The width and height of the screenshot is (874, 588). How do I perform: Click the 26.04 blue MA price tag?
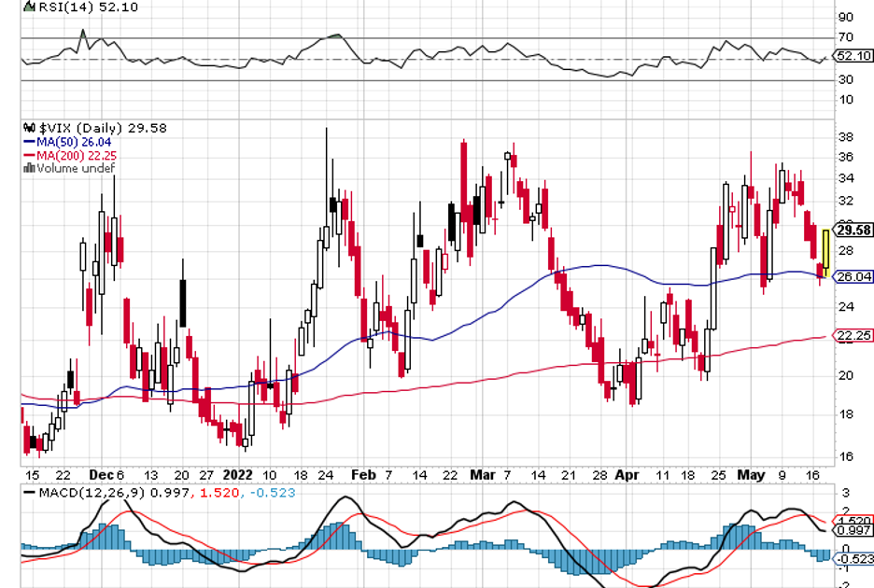tap(853, 276)
